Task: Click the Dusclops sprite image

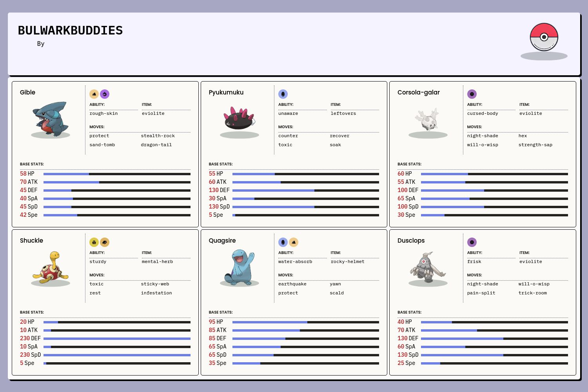Action: pos(428,267)
